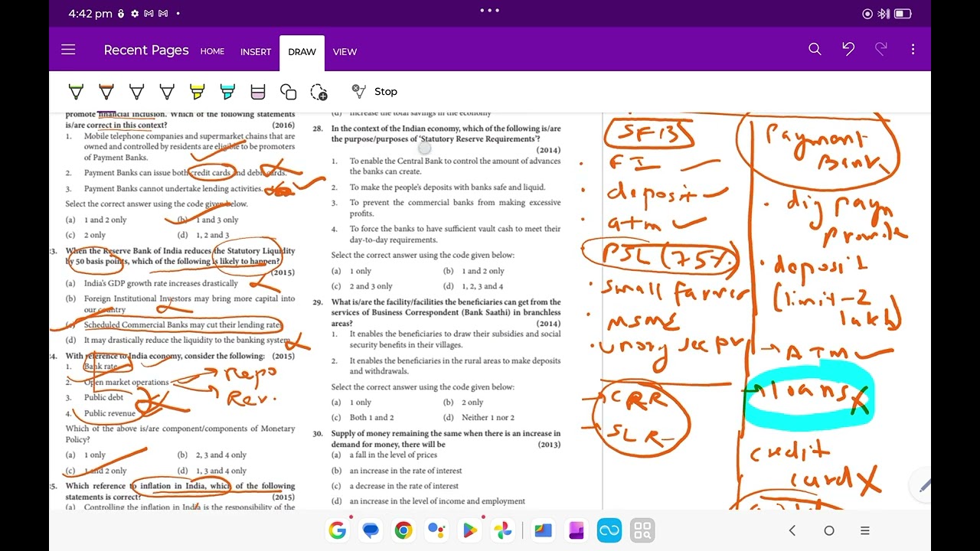Open the app search grid icon

pyautogui.click(x=642, y=530)
